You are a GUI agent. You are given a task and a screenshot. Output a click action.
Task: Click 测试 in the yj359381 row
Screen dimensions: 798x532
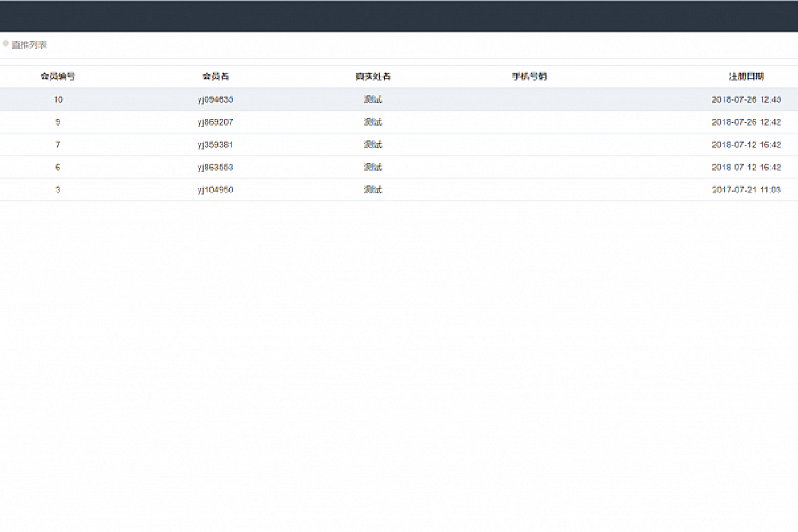[x=373, y=145]
